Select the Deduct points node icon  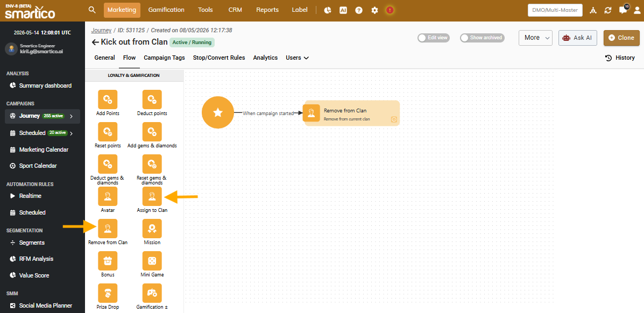coord(152,99)
